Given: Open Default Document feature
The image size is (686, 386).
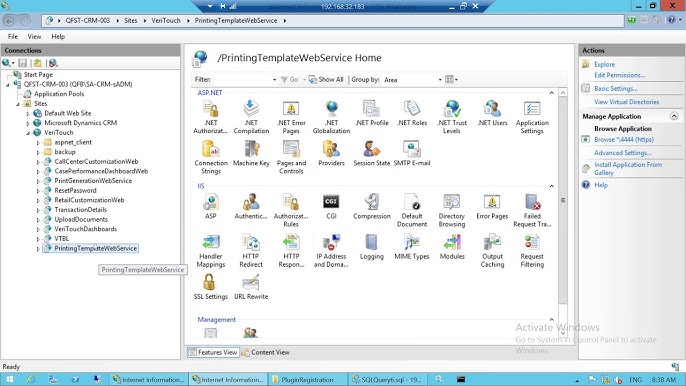Looking at the screenshot, I should [412, 211].
